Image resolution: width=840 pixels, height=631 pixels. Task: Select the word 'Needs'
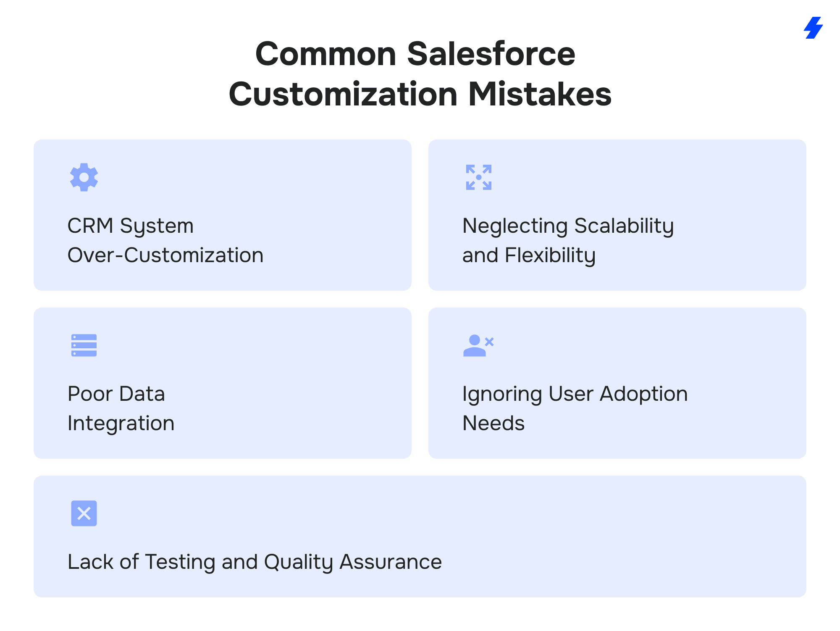point(493,423)
